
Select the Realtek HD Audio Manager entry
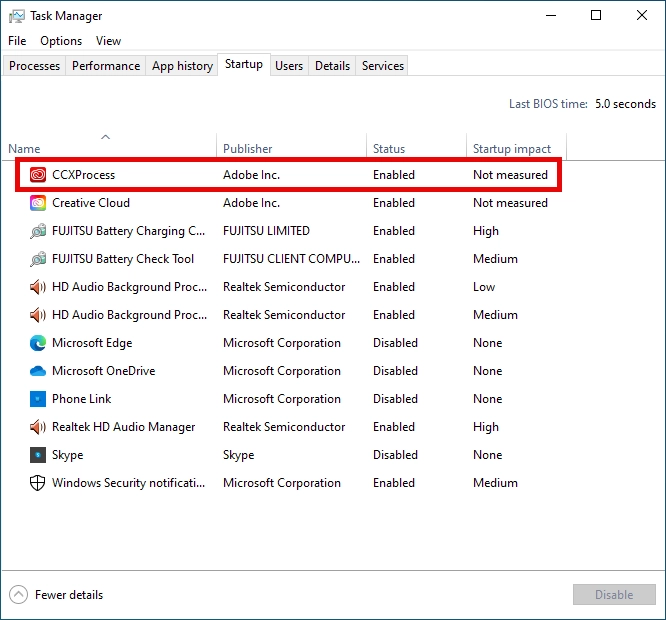124,427
